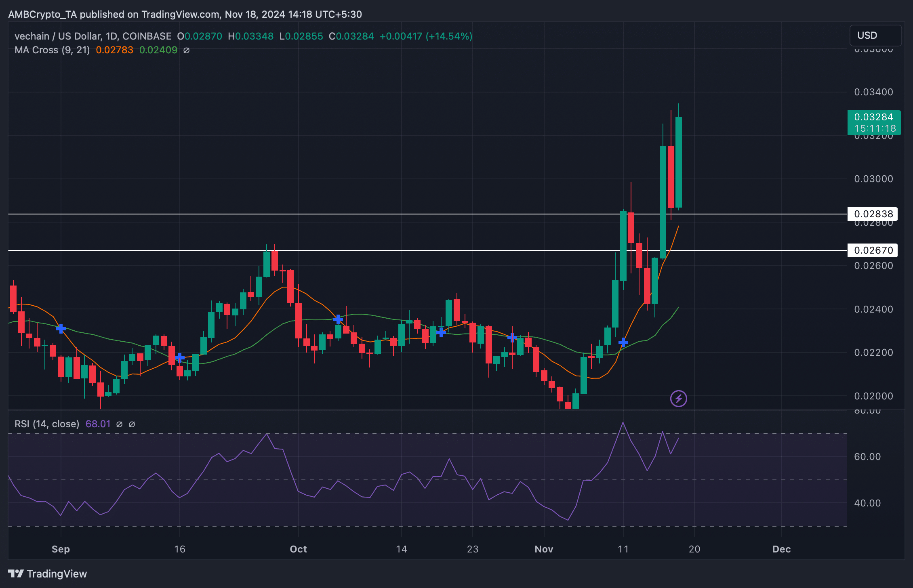Click the 0.02670 horizontal line price label
This screenshot has width=913, height=588.
tap(873, 250)
